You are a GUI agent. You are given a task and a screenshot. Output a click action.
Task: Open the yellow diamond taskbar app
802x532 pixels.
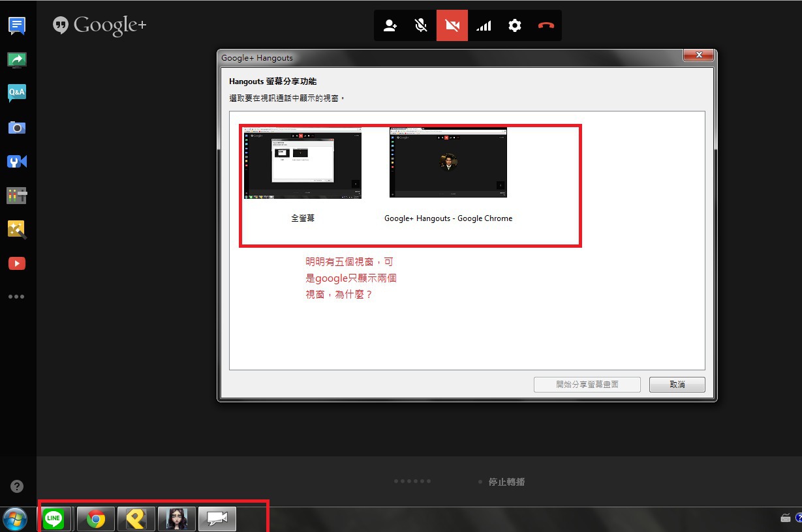pos(136,520)
